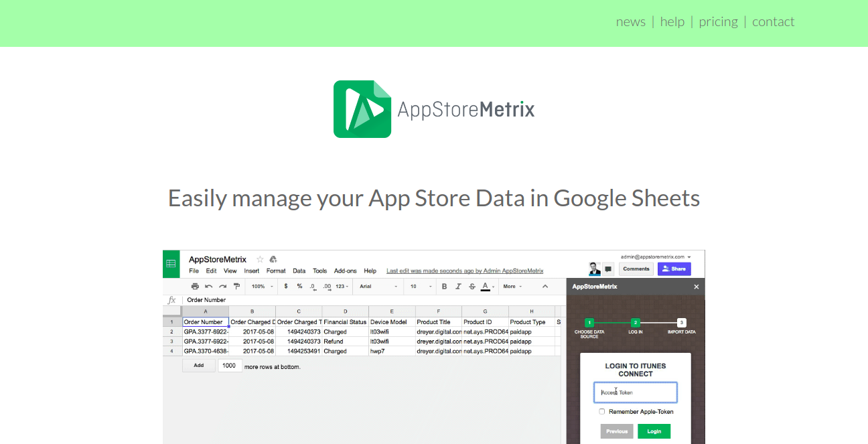Format as currency with the $ icon
This screenshot has width=868, height=444.
tap(286, 287)
